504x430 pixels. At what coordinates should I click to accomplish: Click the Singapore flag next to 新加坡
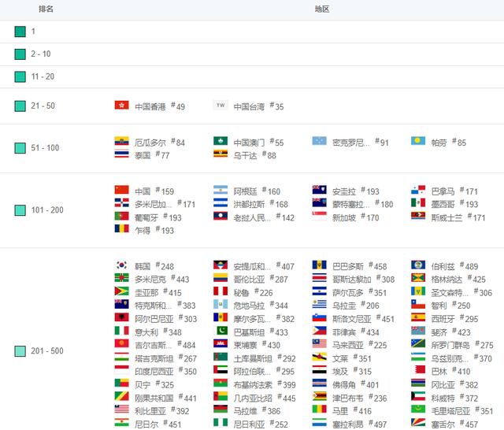coord(319,216)
